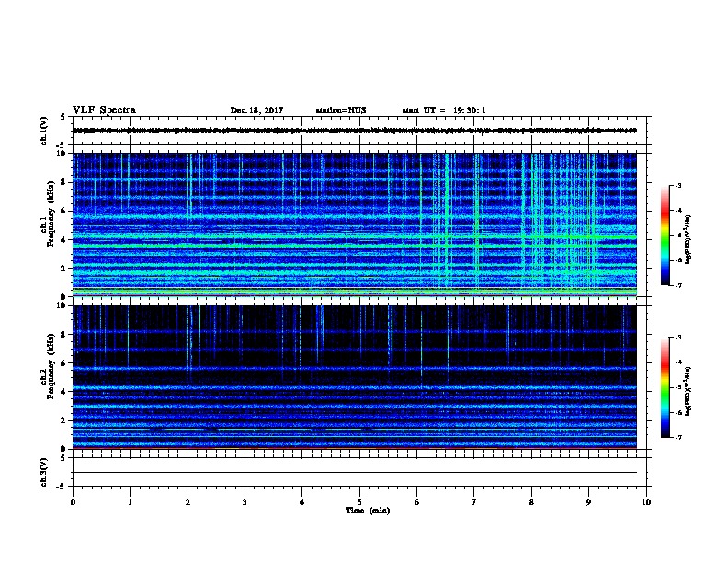Viewport: 728px width, 563px height.
Task: Click inside the ch.2 spectrogram panel
Action: [355, 377]
